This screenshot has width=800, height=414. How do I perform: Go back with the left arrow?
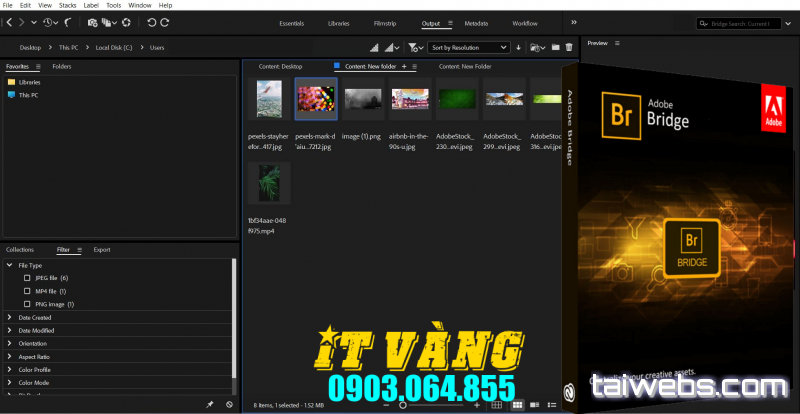(9, 22)
